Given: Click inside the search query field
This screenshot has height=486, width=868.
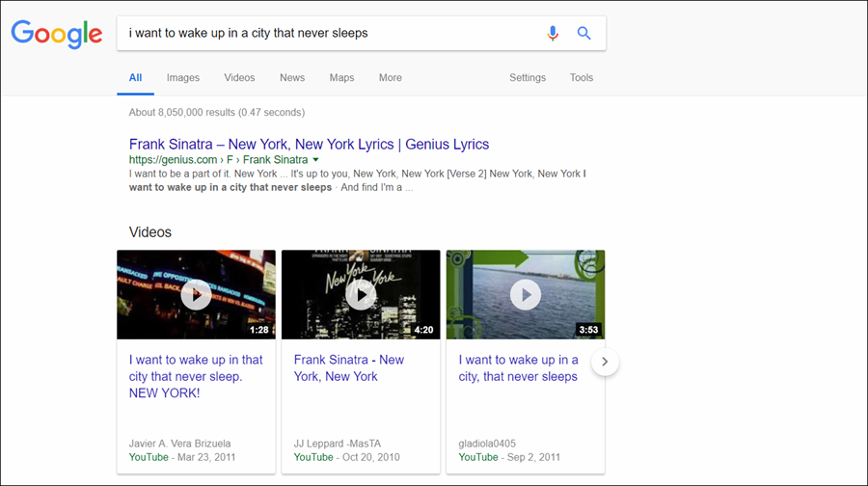Looking at the screenshot, I should click(330, 33).
